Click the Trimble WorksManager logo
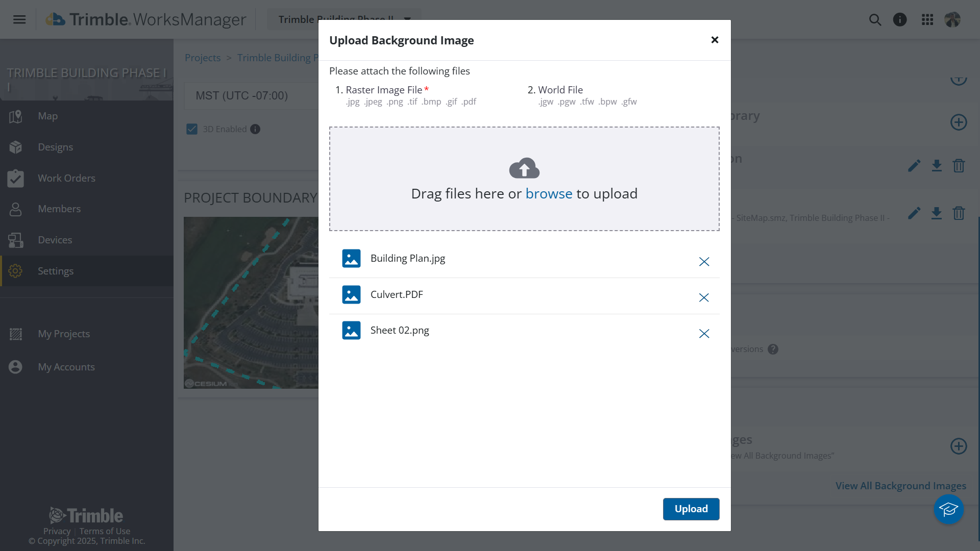This screenshot has width=980, height=551. click(x=146, y=19)
